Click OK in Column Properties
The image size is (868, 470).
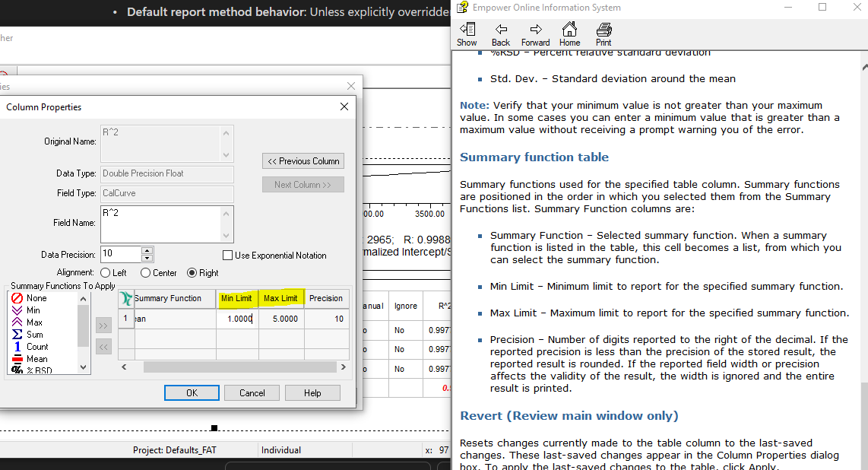tap(192, 393)
